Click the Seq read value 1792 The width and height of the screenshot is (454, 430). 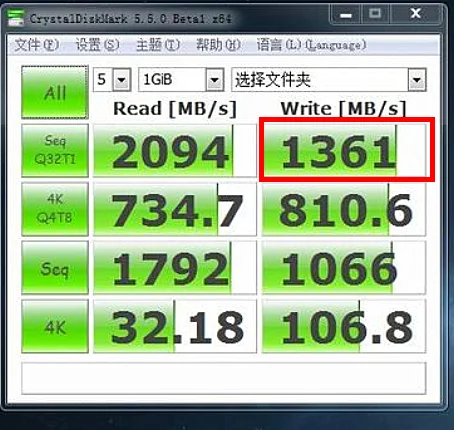pyautogui.click(x=175, y=268)
